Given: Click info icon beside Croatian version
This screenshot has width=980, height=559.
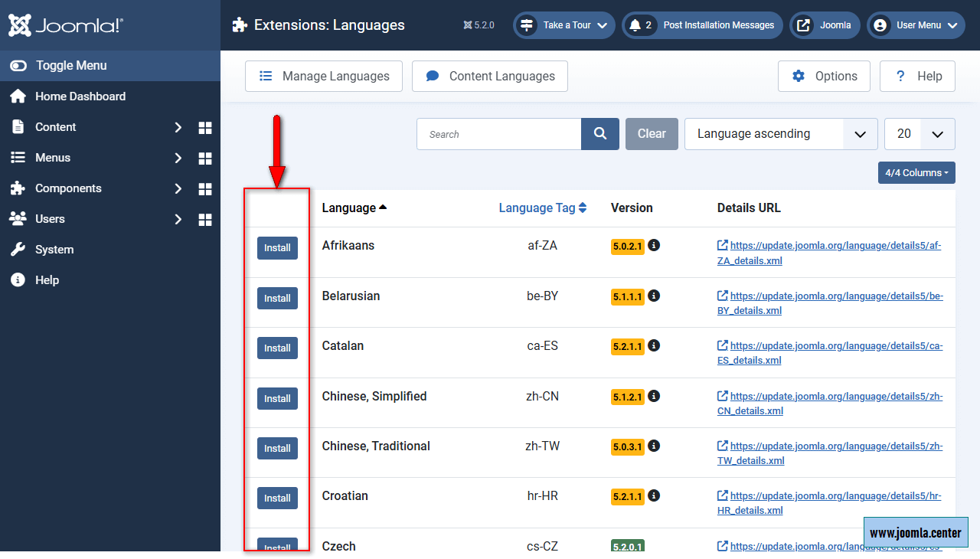Looking at the screenshot, I should [654, 495].
